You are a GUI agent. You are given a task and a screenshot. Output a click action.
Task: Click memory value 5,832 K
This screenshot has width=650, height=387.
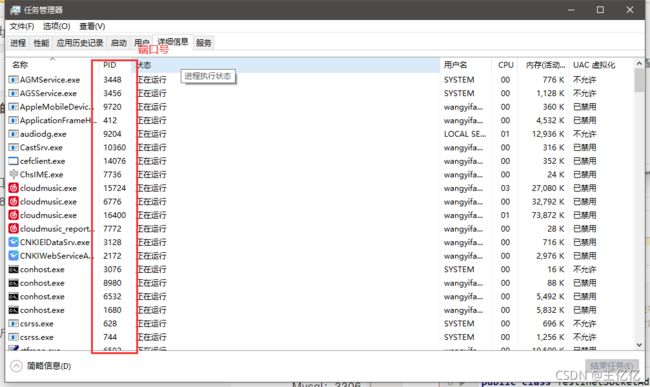coord(550,310)
